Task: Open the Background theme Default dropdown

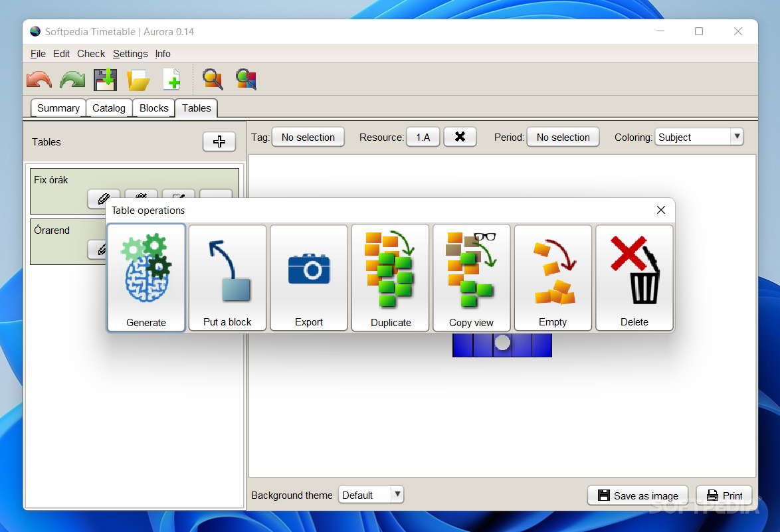Action: click(371, 495)
